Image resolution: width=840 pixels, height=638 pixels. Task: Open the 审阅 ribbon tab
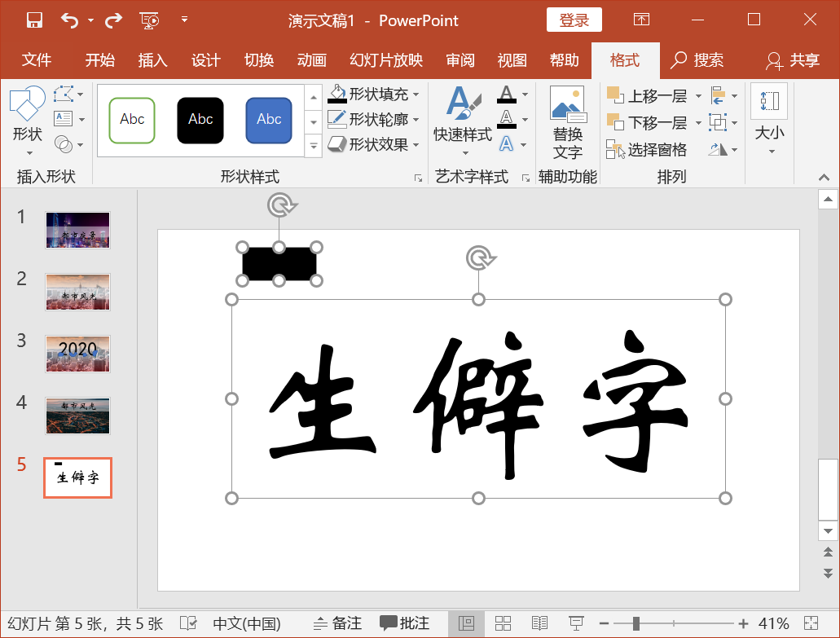click(x=460, y=59)
